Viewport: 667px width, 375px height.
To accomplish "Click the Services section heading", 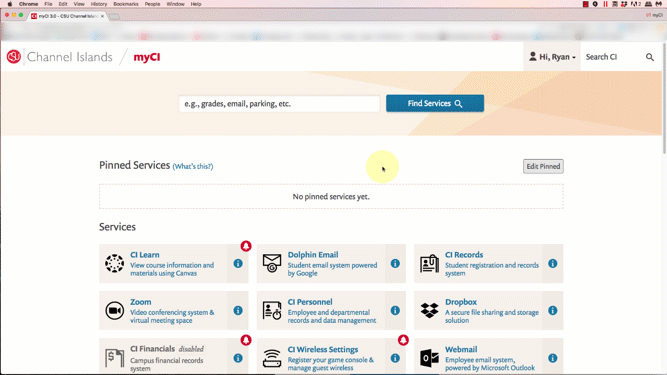I will 117,227.
